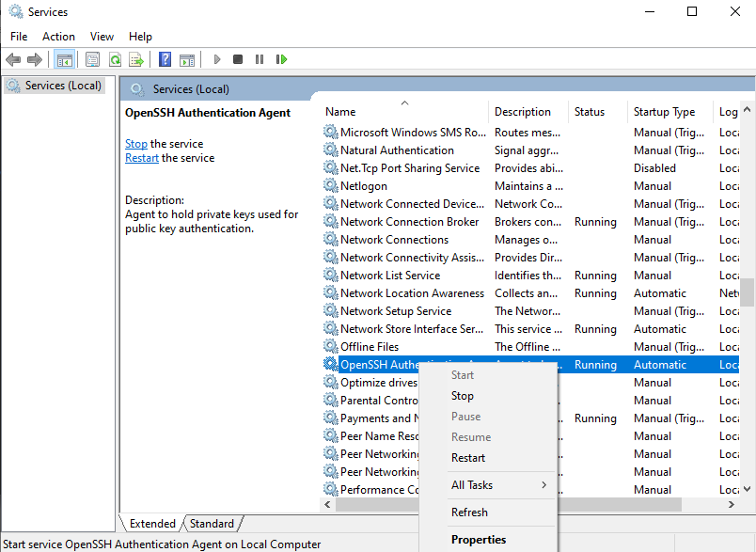Open Help via the blue question mark icon
This screenshot has height=552, width=756.
tap(165, 60)
